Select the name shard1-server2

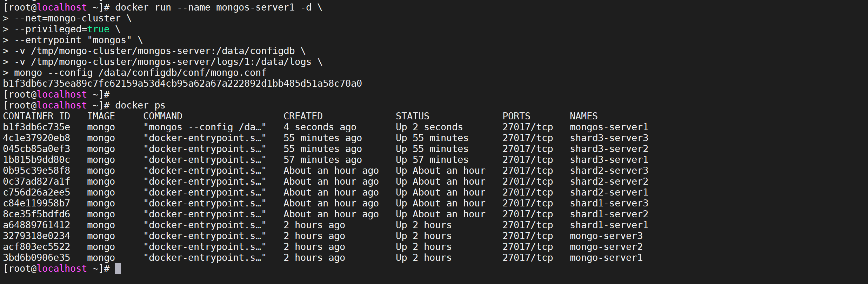[609, 214]
